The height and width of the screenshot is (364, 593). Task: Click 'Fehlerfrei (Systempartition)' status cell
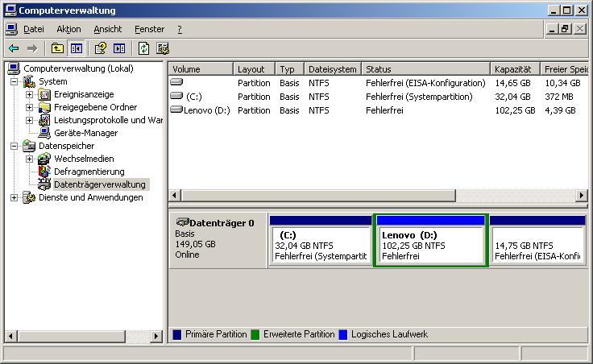point(419,97)
